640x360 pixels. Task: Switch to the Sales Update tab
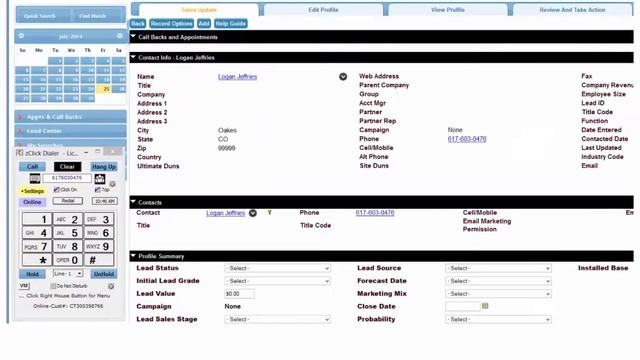point(199,9)
